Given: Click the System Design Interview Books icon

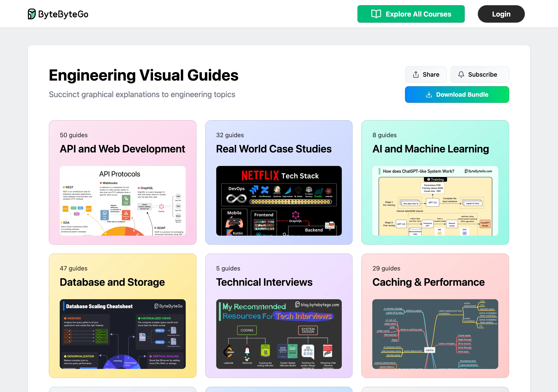Looking at the screenshot, I should (288, 351).
